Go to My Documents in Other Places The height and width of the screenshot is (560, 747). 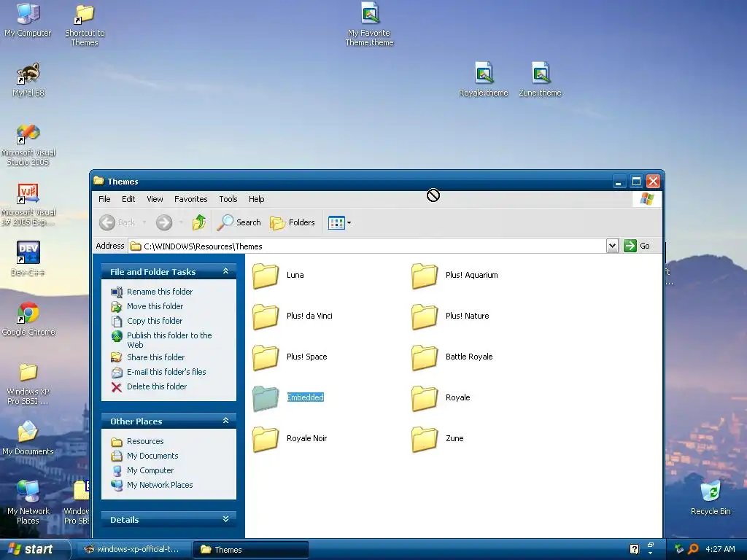152,456
